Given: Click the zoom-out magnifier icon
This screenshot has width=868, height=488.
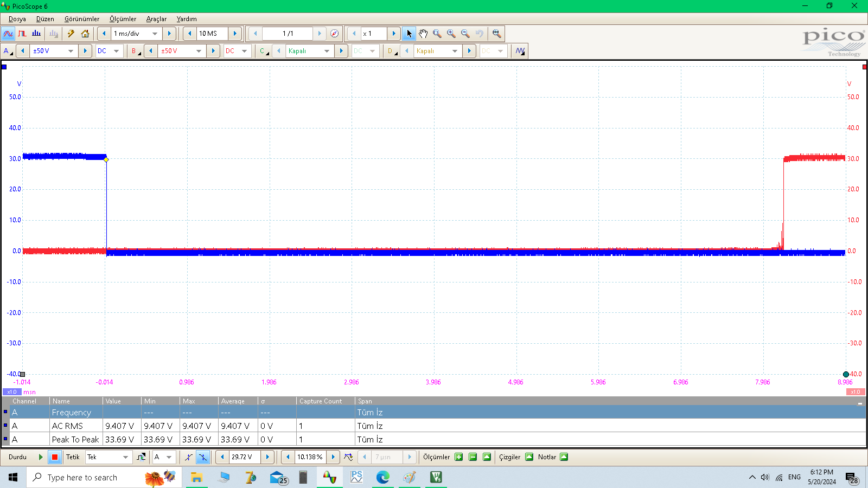Looking at the screenshot, I should pos(465,34).
